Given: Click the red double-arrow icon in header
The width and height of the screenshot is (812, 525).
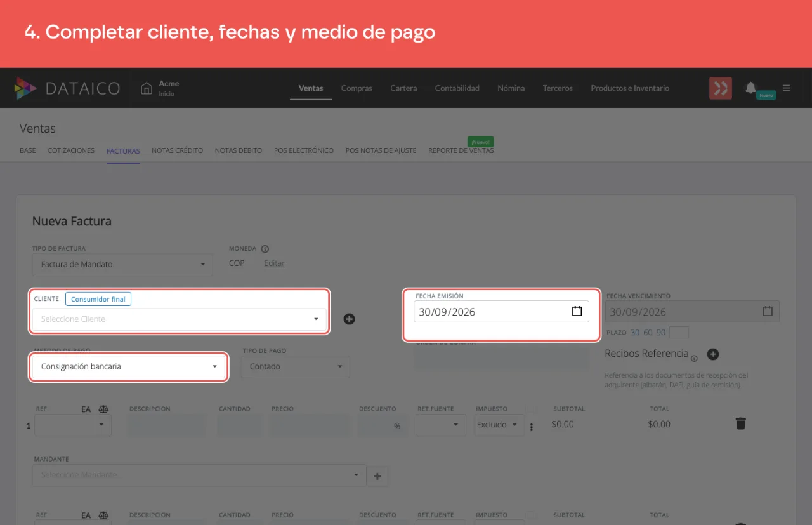Looking at the screenshot, I should 721,88.
